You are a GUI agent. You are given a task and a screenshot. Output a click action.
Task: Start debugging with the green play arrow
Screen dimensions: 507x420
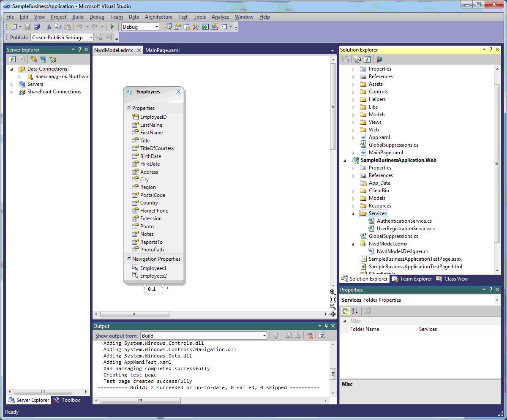pyautogui.click(x=112, y=27)
